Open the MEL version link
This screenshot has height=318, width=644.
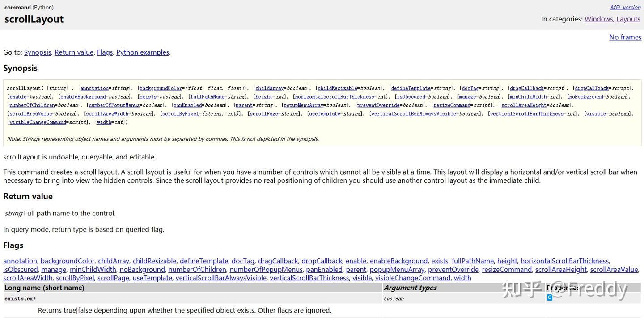pyautogui.click(x=625, y=7)
